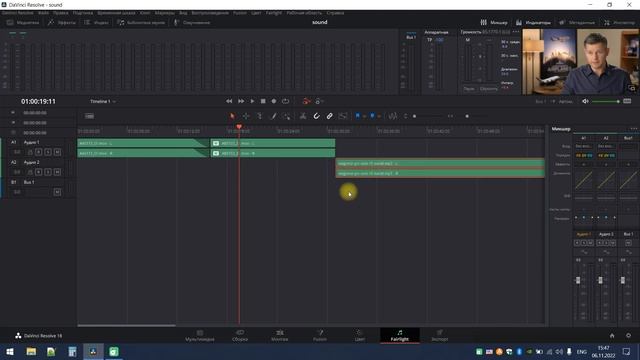Open the Sound Library panel
Image resolution: width=640 pixels, height=360 pixels.
pyautogui.click(x=141, y=22)
